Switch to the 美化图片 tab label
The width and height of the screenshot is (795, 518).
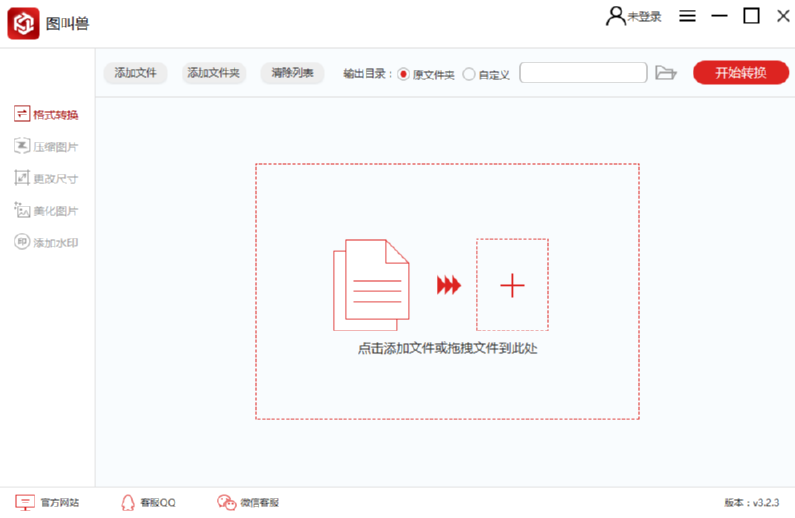point(56,211)
